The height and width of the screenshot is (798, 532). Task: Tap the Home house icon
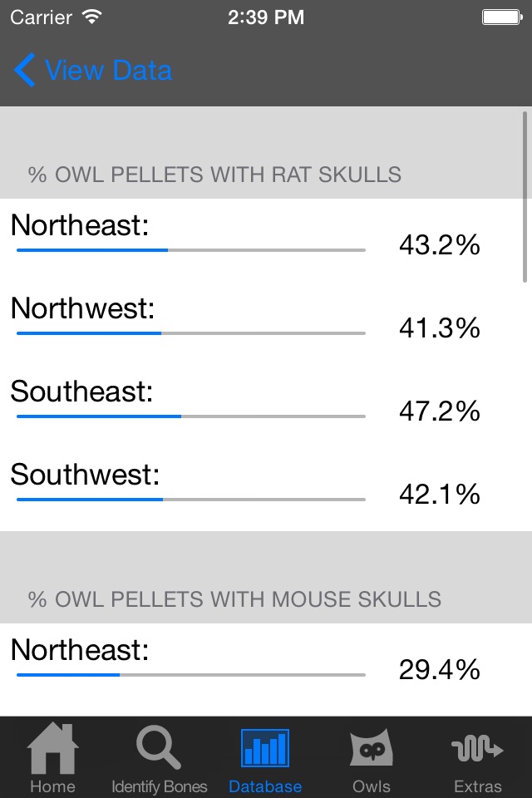click(53, 749)
